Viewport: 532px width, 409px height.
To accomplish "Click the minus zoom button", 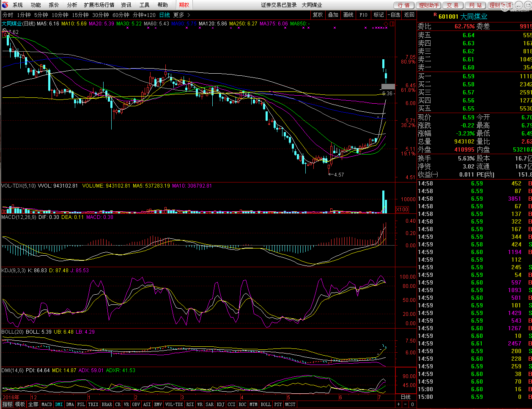I will [406, 404].
